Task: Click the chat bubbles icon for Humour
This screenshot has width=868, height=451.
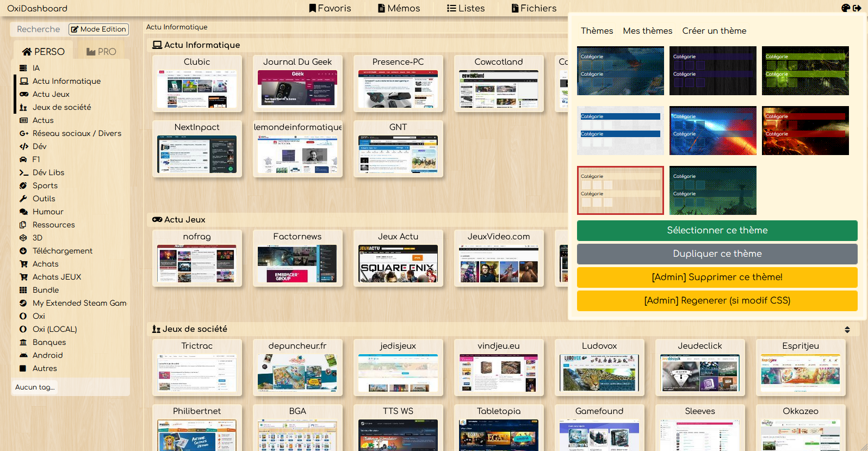Action: (x=24, y=212)
